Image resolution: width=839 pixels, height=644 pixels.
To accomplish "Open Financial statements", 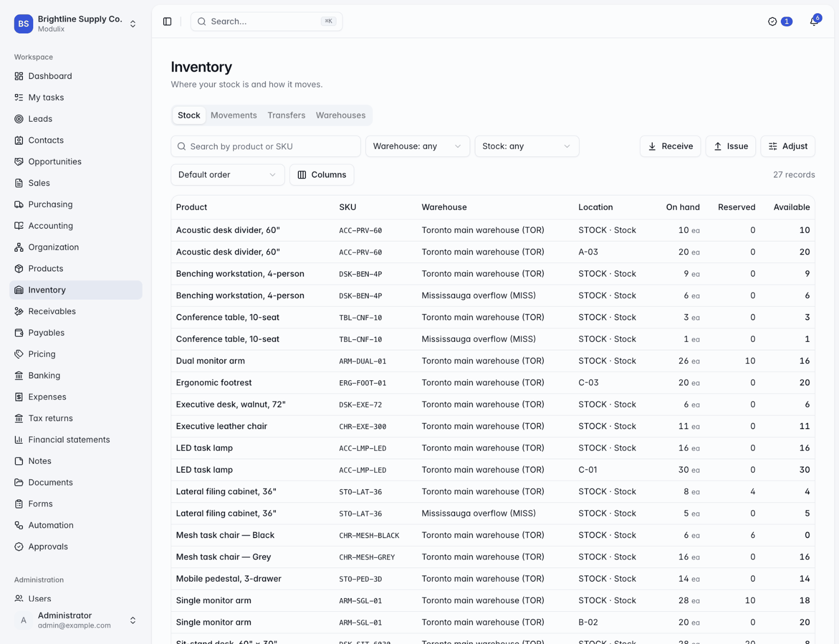I will [76, 440].
